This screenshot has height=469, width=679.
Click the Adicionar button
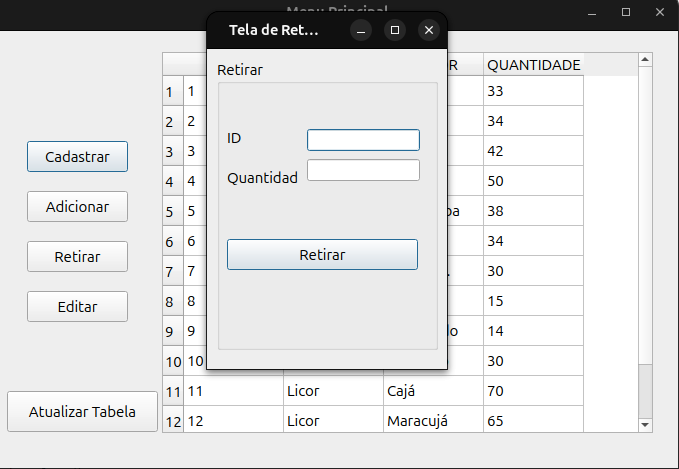[78, 207]
